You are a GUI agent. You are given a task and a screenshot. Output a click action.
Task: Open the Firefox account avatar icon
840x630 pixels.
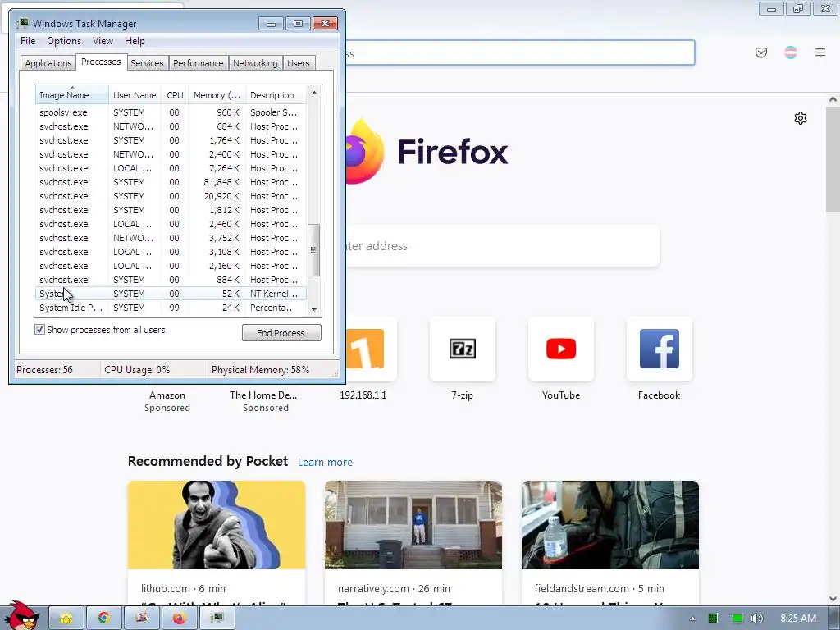tap(790, 52)
